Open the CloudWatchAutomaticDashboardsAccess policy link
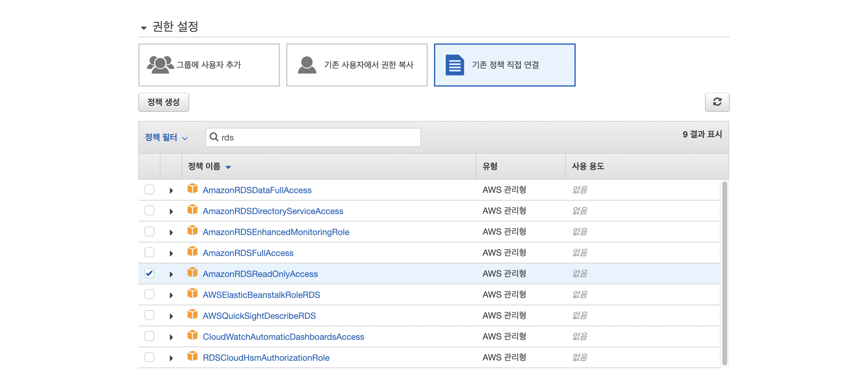 283,336
